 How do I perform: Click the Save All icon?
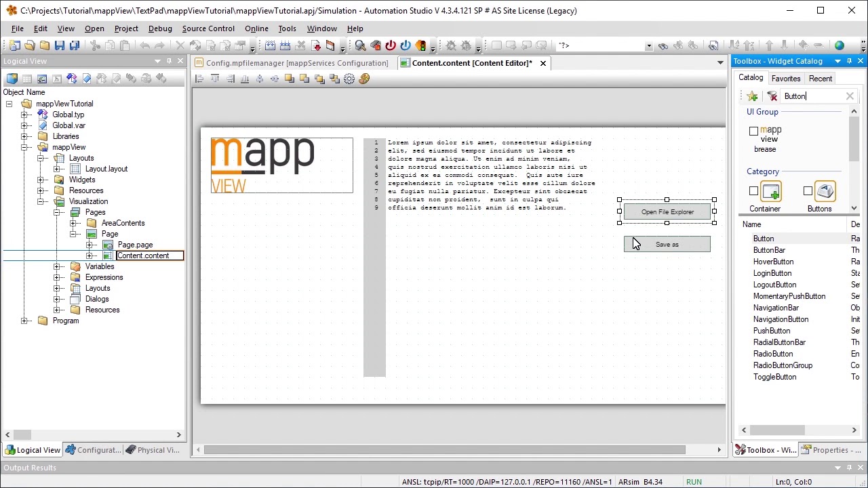75,45
